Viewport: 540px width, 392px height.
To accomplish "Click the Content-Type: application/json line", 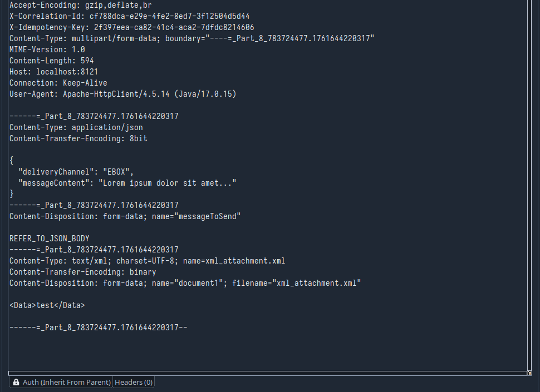I will pyautogui.click(x=76, y=127).
